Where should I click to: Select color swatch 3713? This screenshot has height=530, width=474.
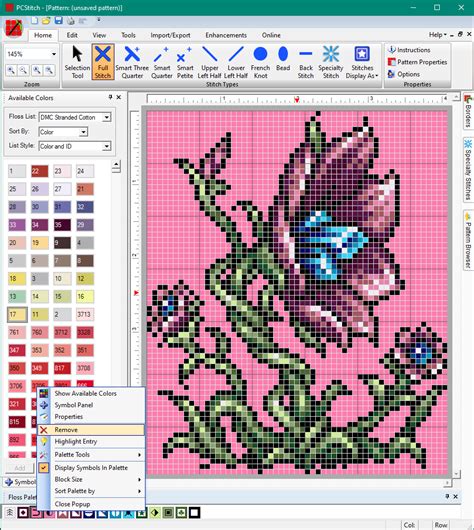click(85, 314)
